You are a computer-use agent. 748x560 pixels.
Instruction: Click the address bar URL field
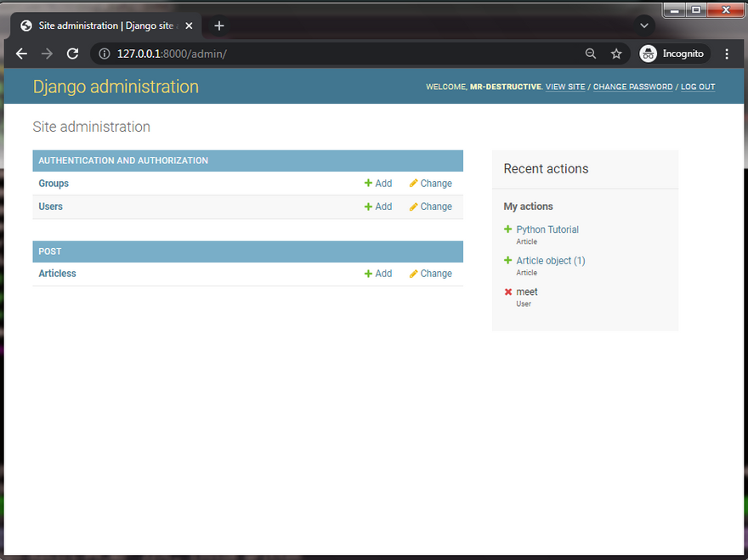pos(340,54)
